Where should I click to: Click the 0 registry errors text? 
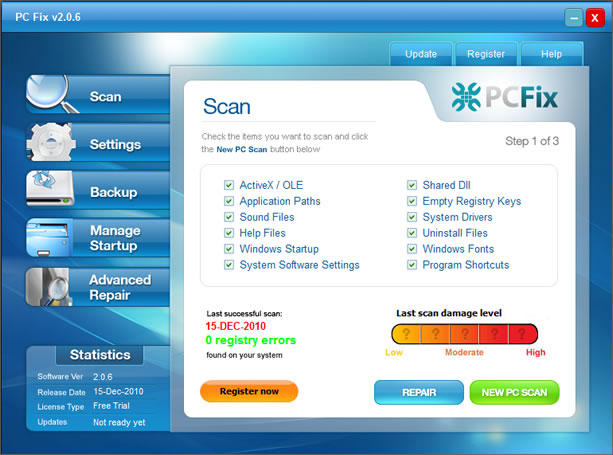click(251, 340)
